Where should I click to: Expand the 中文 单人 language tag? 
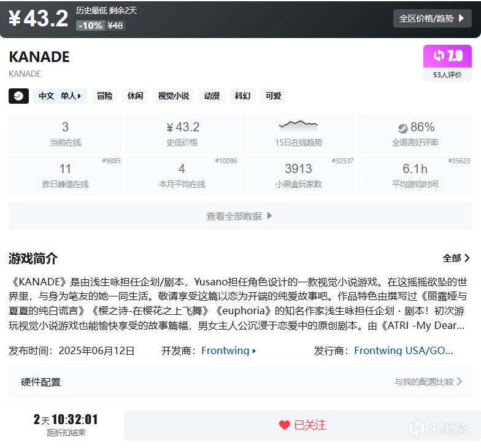click(x=60, y=96)
